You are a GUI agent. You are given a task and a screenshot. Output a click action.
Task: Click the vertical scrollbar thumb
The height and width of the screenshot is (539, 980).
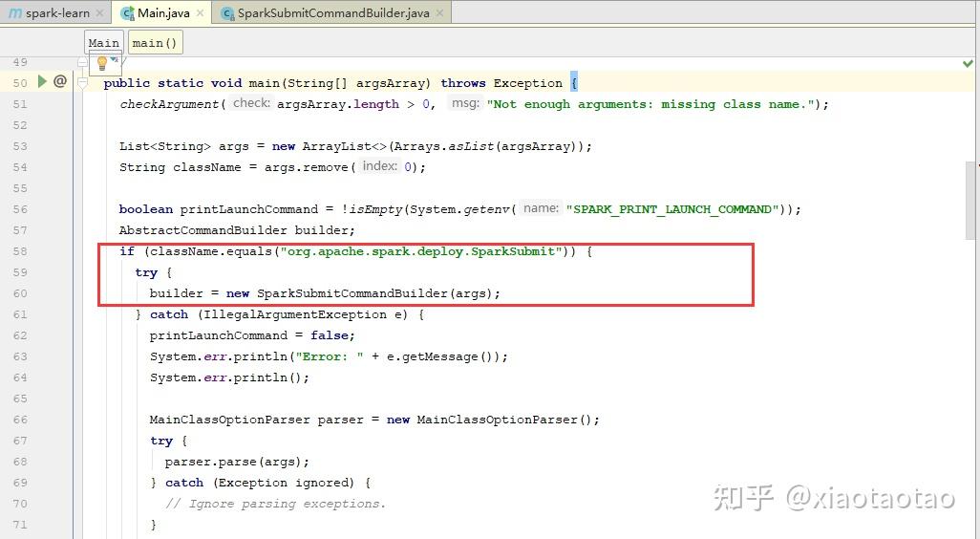(x=970, y=200)
